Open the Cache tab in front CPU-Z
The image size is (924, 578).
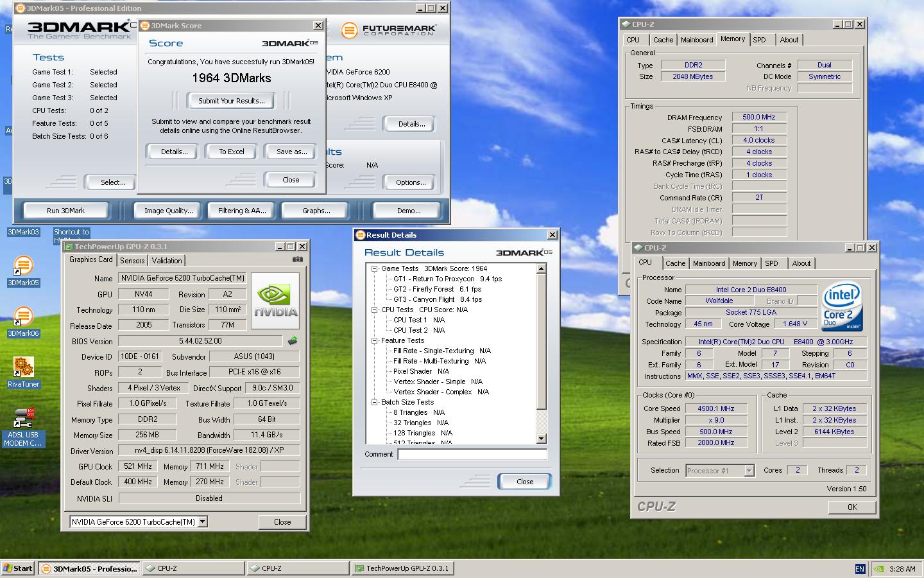pyautogui.click(x=675, y=263)
